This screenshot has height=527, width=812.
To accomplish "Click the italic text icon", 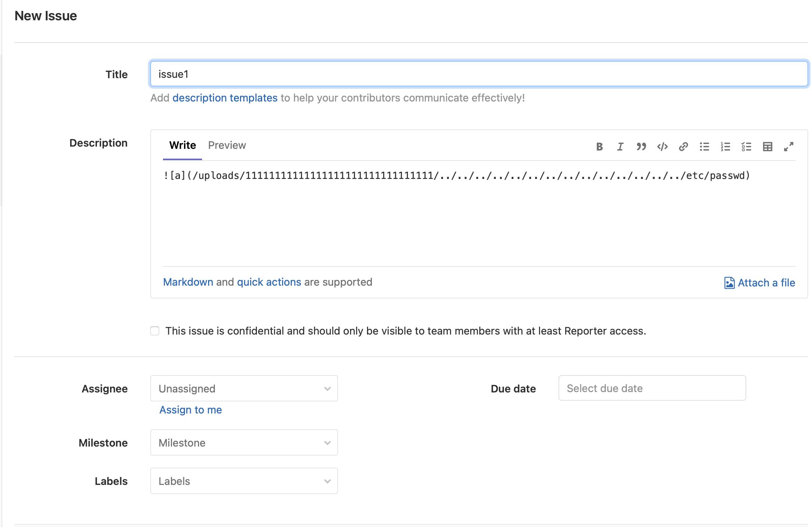I will coord(620,147).
